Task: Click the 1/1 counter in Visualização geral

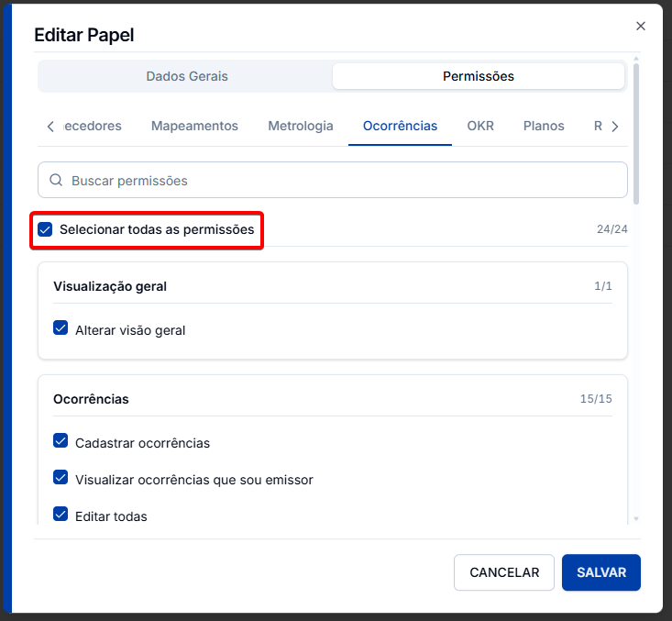Action: tap(603, 286)
